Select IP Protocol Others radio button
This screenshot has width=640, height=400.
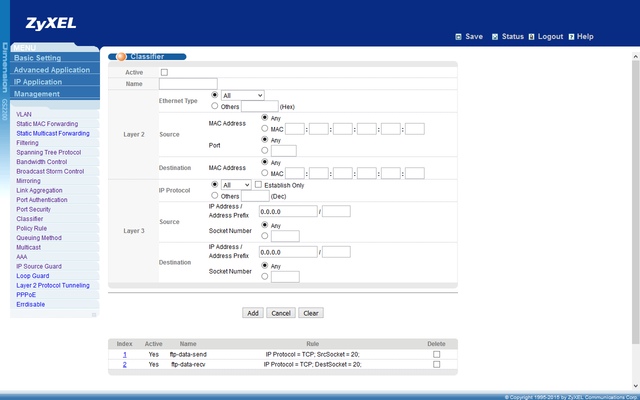click(215, 196)
